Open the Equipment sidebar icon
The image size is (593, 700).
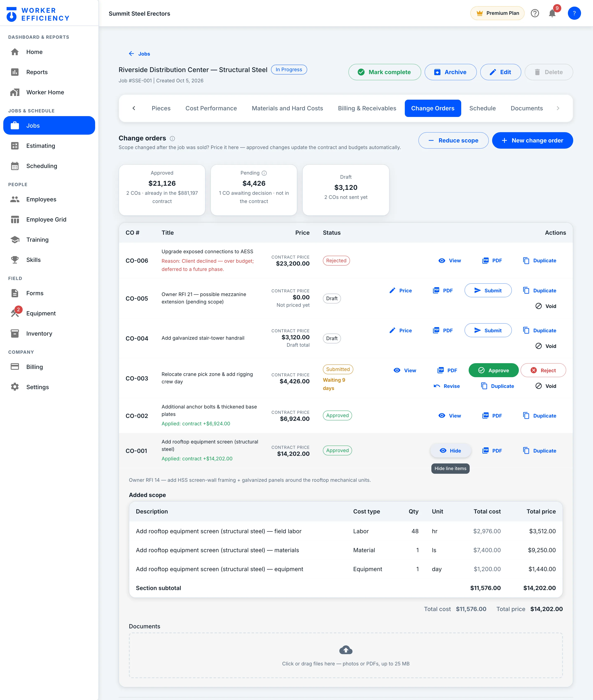coord(15,313)
